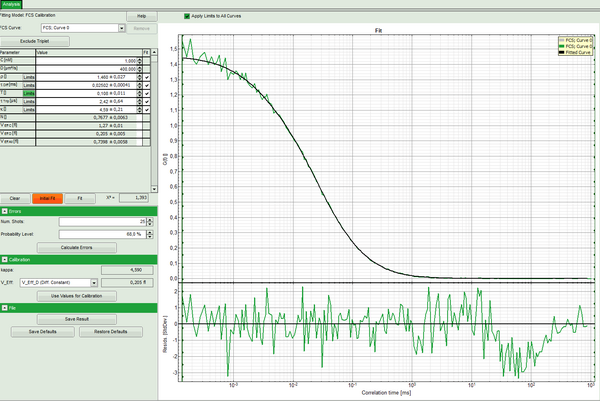Click the Probability Level input field
This screenshot has height=401, width=600.
click(x=100, y=234)
